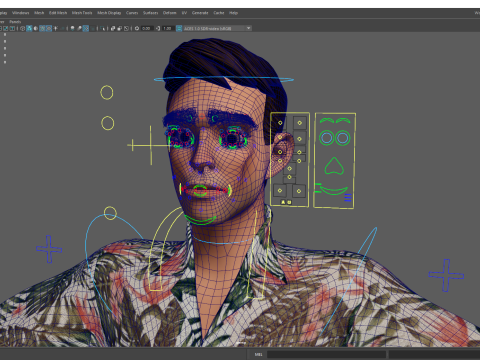Toggle depth of field icon
This screenshot has width=480, height=360.
click(92, 28)
